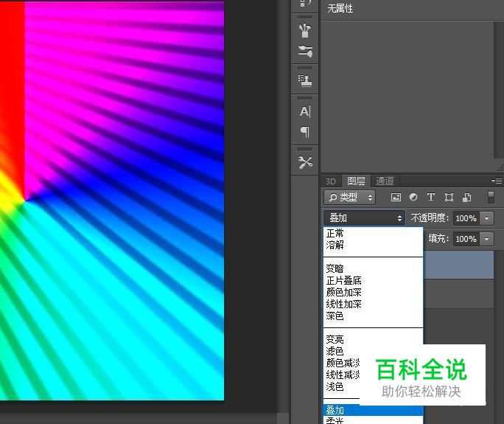The height and width of the screenshot is (424, 504).
Task: Open the Brush Presets panel icon
Action: tap(305, 51)
